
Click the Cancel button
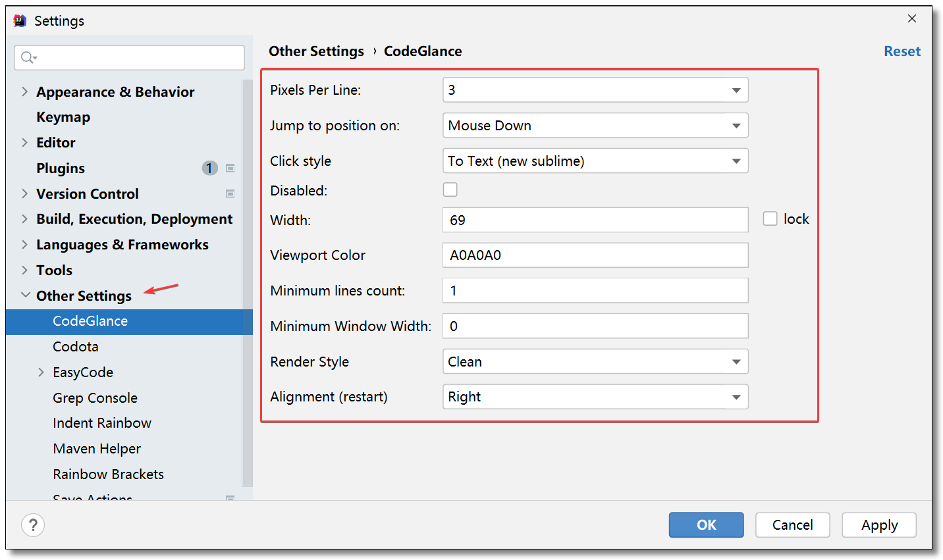click(793, 525)
